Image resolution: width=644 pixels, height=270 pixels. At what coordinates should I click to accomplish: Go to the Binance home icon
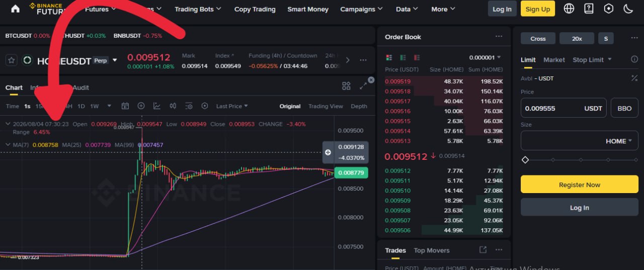pyautogui.click(x=15, y=9)
